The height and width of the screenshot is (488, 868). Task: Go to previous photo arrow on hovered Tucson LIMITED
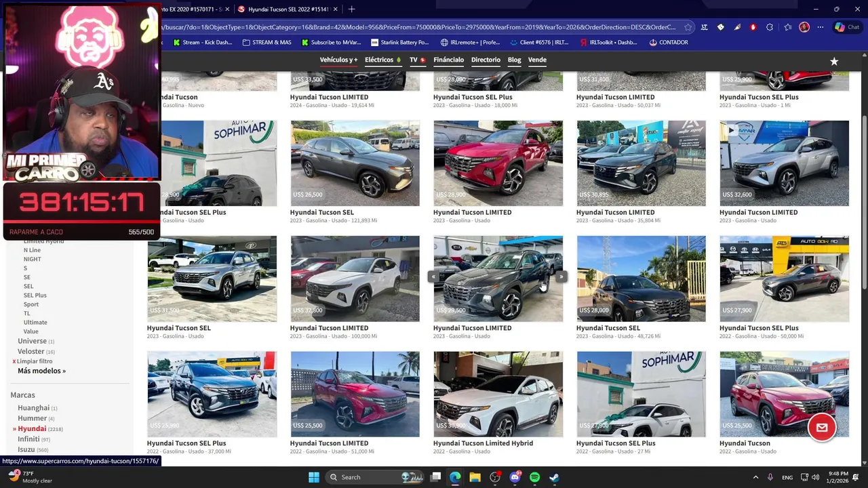433,277
